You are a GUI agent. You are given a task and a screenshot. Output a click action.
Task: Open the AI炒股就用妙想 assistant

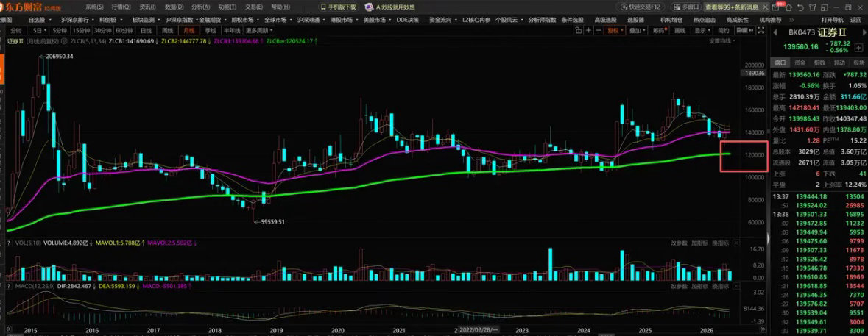[389, 7]
